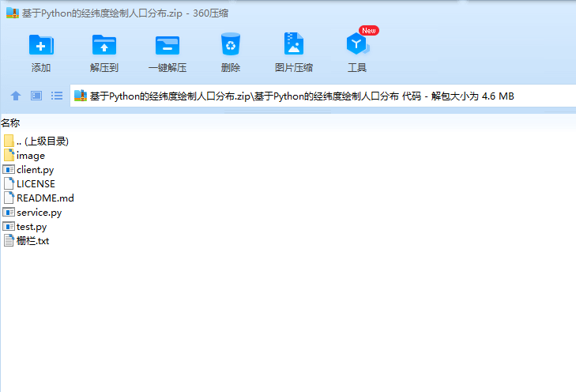This screenshot has height=392, width=576.
Task: Select the service.py file name
Action: (x=40, y=213)
